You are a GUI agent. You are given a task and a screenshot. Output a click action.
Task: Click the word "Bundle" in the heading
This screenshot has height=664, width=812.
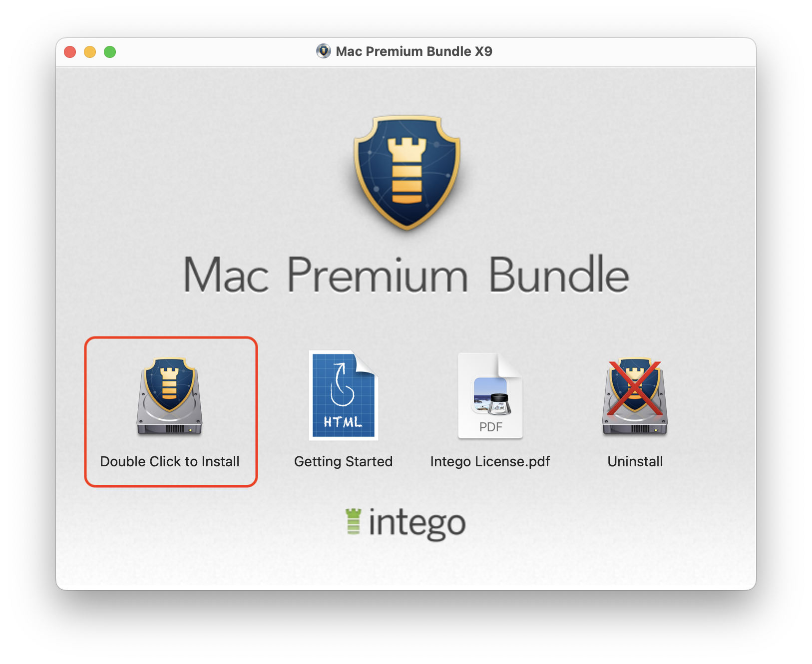pos(559,274)
